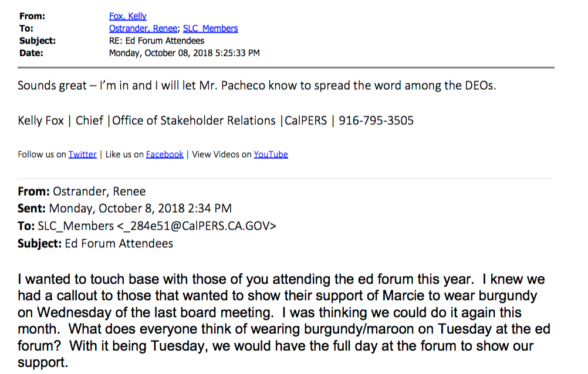Click the Kelly Fox signature name
588x374 pixels.
click(x=41, y=121)
